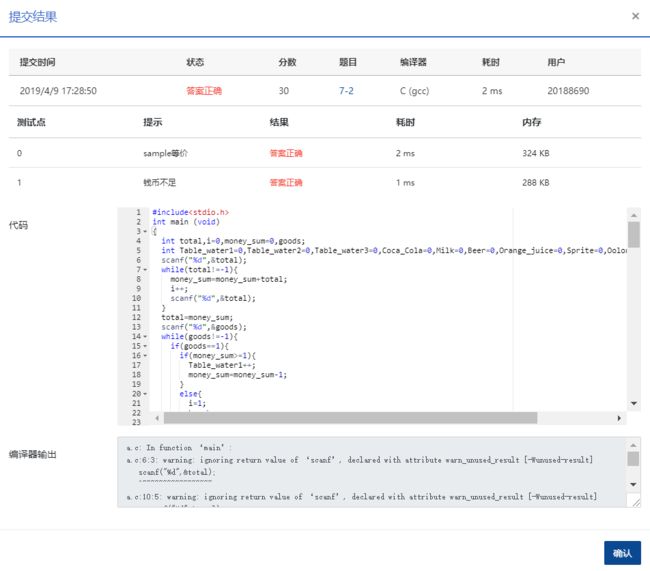
Task: Click the compiler output resize handle
Action: coord(636,503)
